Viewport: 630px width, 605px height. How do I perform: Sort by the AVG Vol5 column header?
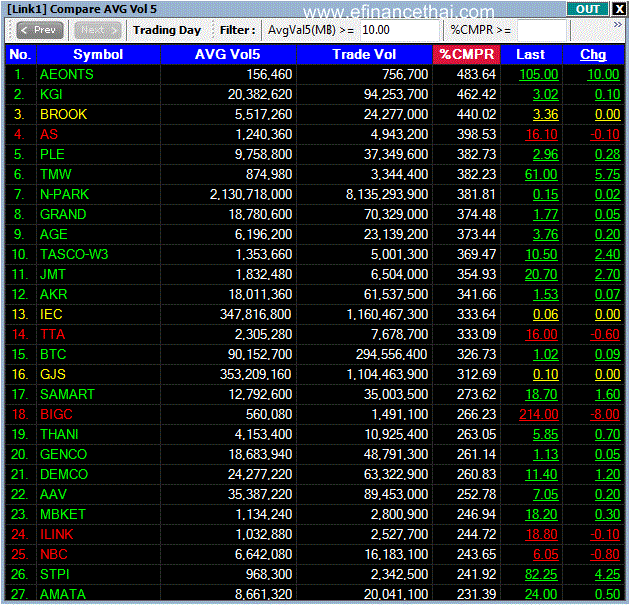pos(228,54)
